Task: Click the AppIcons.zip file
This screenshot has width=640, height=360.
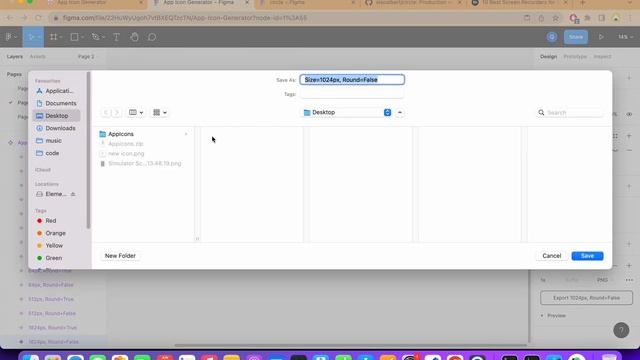Action: tap(126, 144)
